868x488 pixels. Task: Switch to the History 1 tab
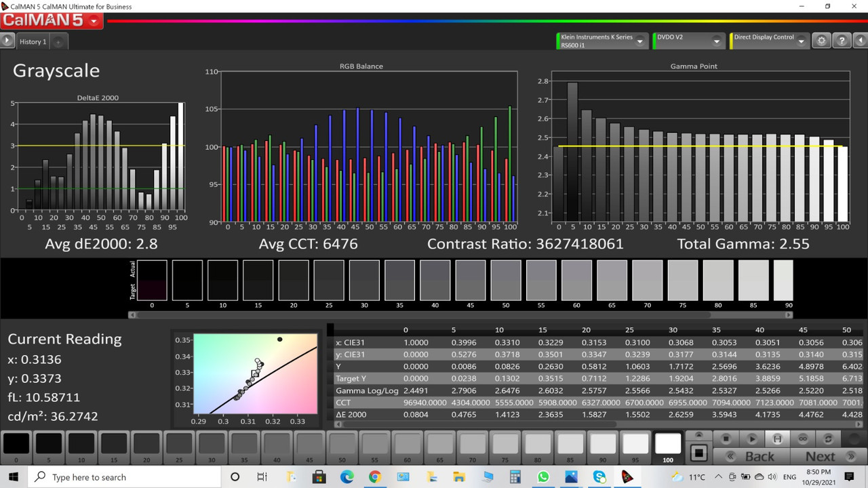tap(33, 41)
